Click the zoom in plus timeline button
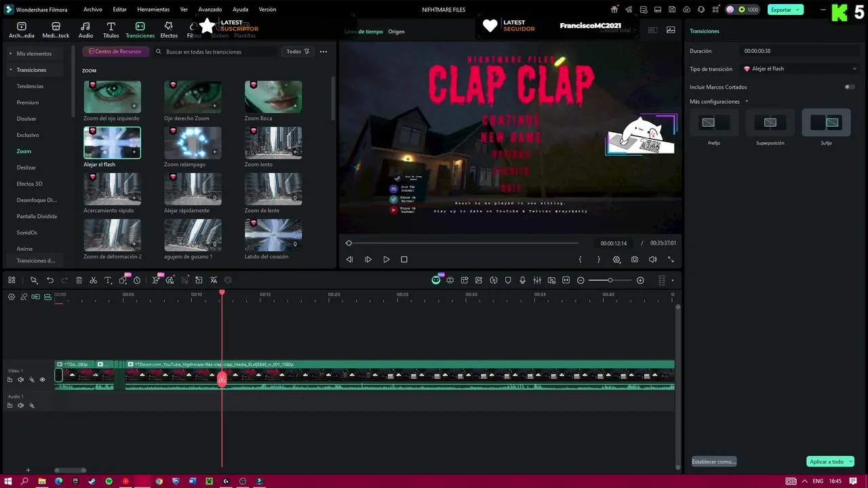This screenshot has width=868, height=488. 640,280
